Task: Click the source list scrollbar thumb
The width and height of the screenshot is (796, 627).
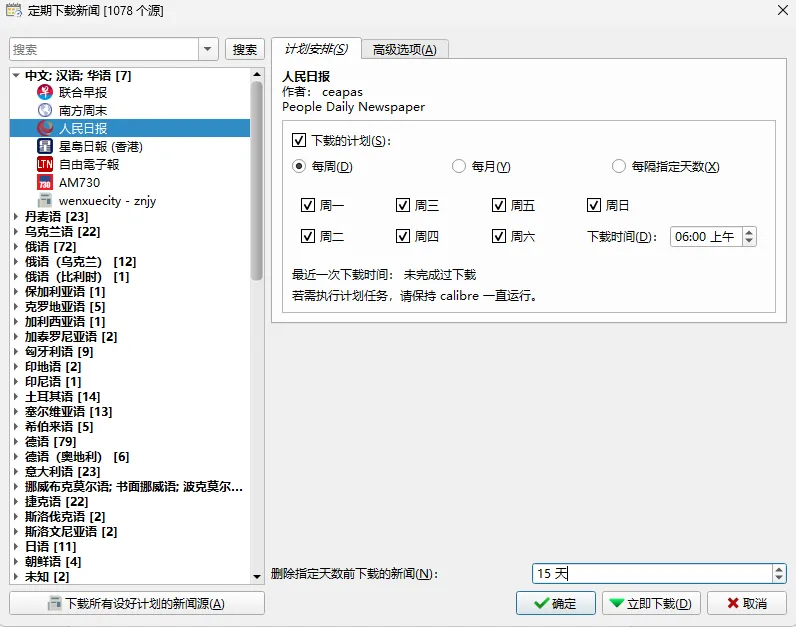Action: click(257, 180)
